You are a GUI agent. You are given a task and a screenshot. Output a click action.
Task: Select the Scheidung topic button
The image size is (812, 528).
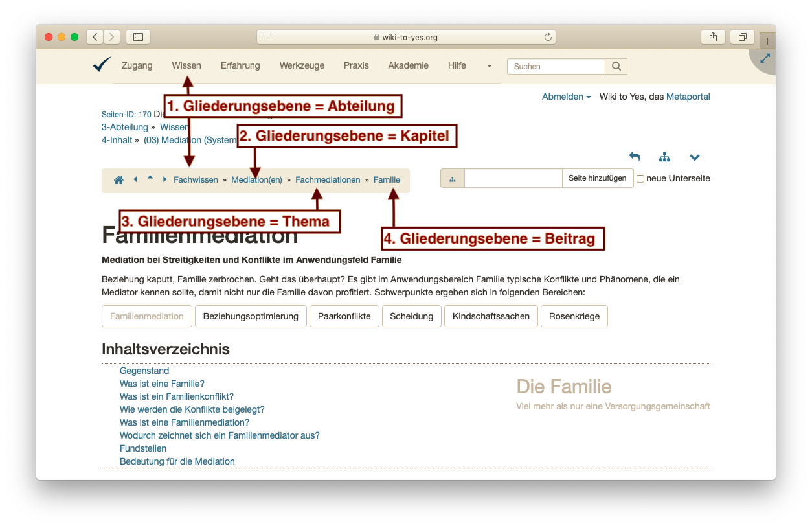[x=411, y=316]
